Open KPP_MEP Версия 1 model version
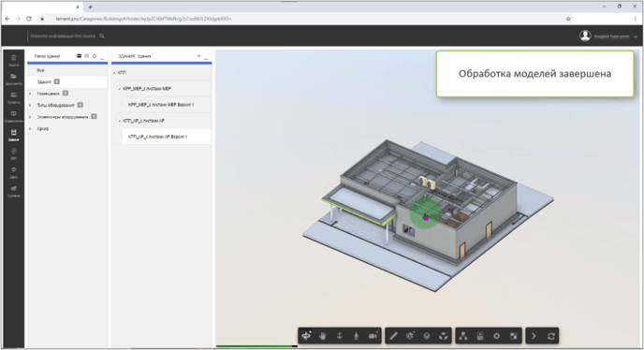Image resolution: width=644 pixels, height=350 pixels. coord(167,105)
